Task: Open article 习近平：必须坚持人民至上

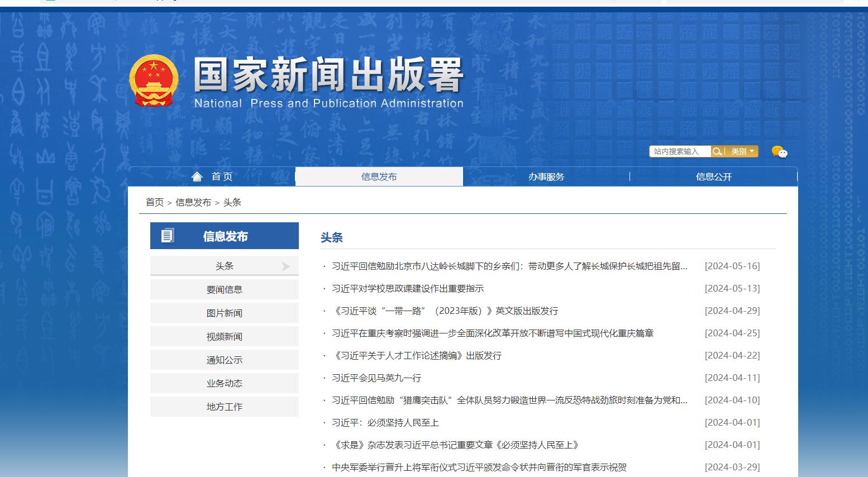Action: pyautogui.click(x=385, y=422)
